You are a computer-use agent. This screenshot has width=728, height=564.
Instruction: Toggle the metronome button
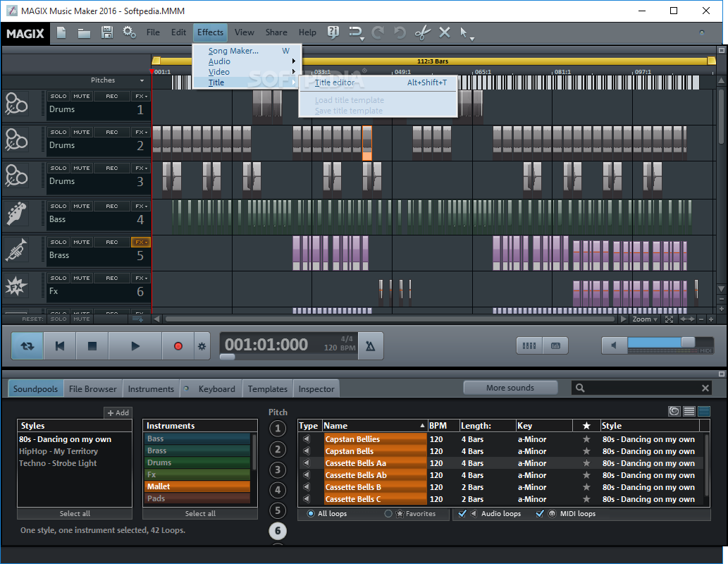tap(370, 345)
